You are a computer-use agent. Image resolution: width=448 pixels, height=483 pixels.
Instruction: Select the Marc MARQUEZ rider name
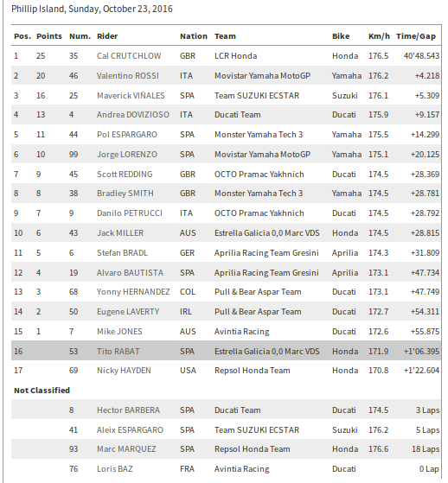point(126,448)
